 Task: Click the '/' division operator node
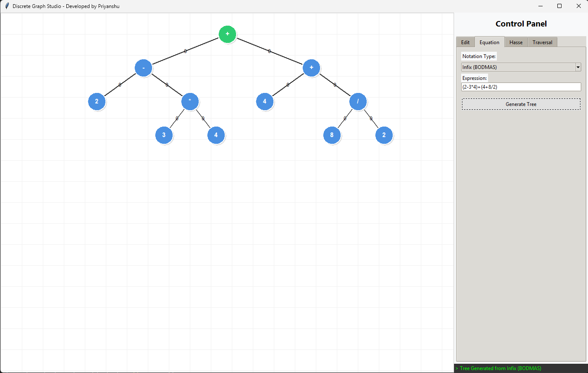(358, 101)
